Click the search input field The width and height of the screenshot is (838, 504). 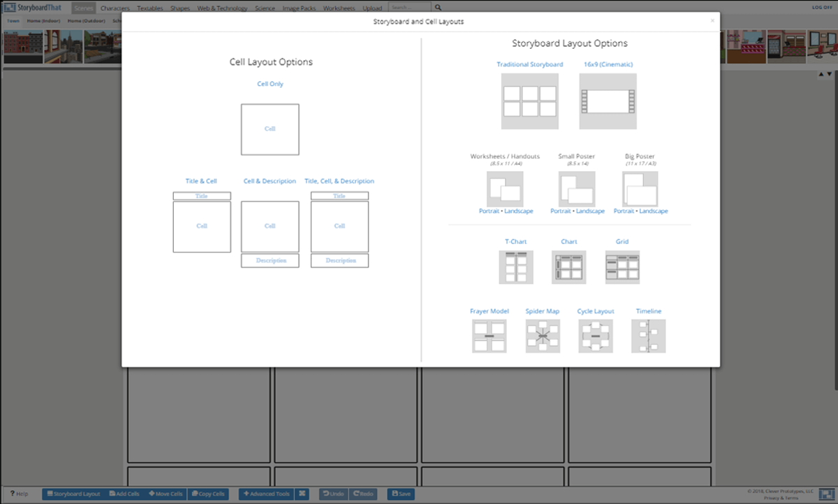point(409,8)
